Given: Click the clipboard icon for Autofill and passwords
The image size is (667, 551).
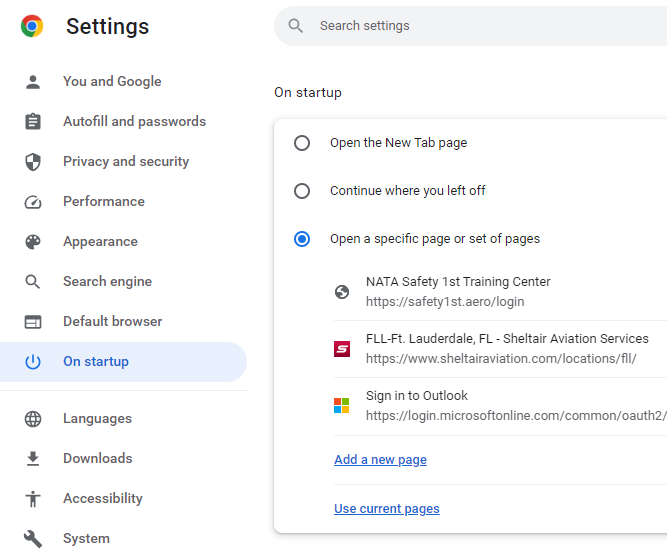Looking at the screenshot, I should [33, 122].
